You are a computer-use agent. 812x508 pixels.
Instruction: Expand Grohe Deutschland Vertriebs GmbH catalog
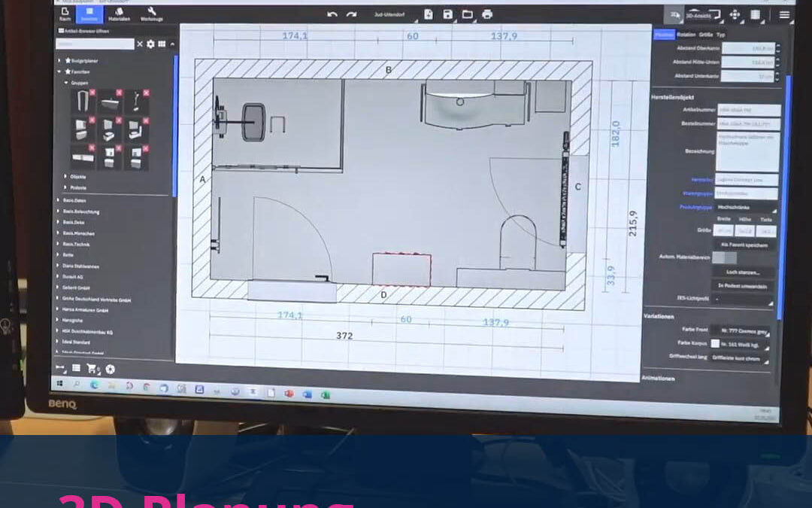coord(58,299)
